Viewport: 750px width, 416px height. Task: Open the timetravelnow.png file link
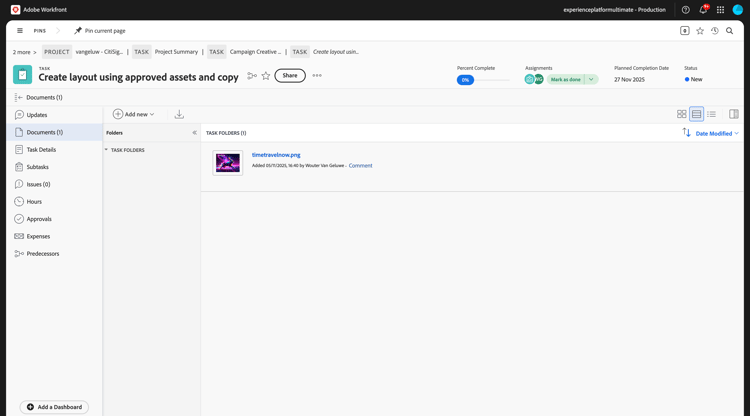(x=276, y=155)
